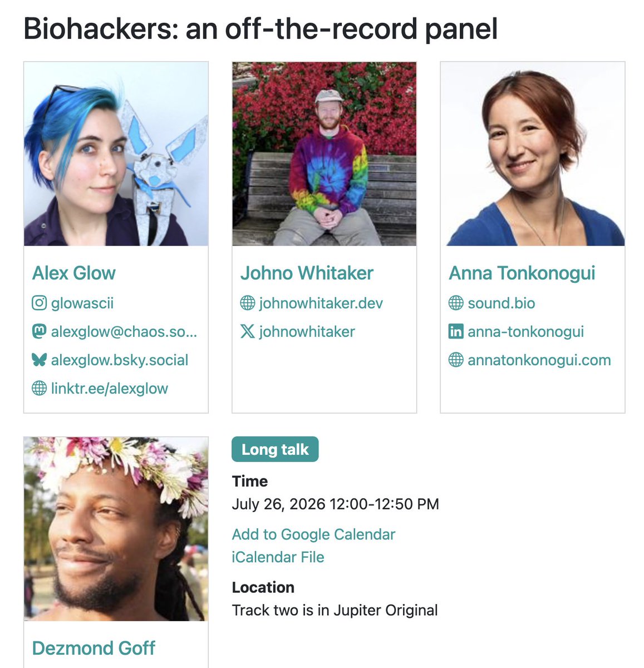The height and width of the screenshot is (668, 644).
Task: Open Anna Tonkonogui's name link
Action: coord(522,273)
